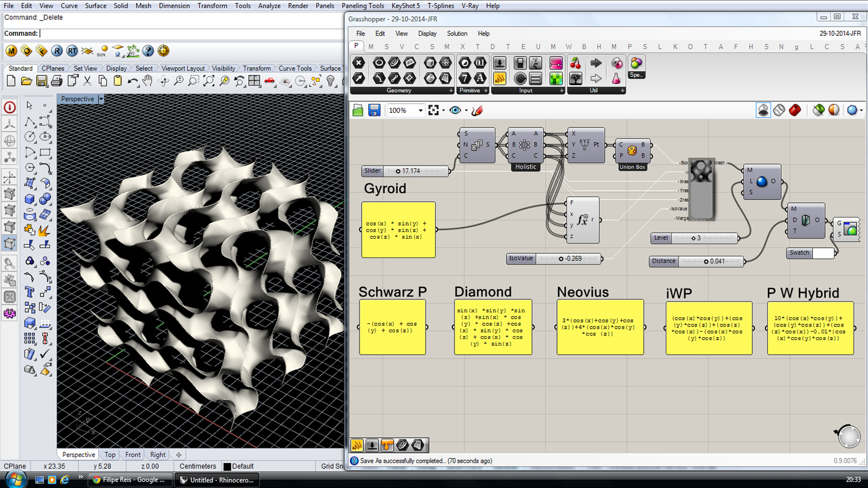
Task: Open the Perspective viewport title dropdown
Action: (x=100, y=99)
